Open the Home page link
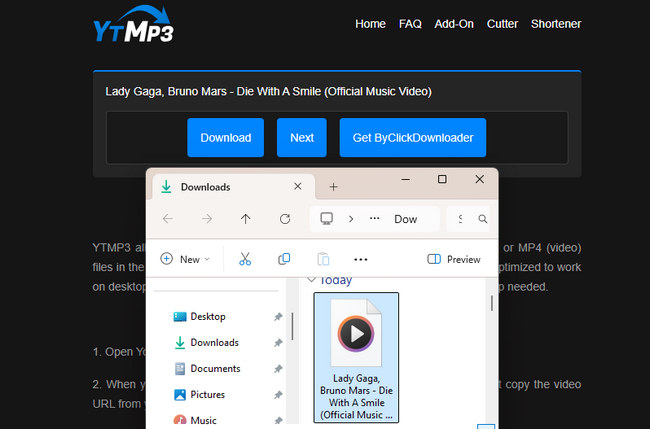 pyautogui.click(x=370, y=24)
